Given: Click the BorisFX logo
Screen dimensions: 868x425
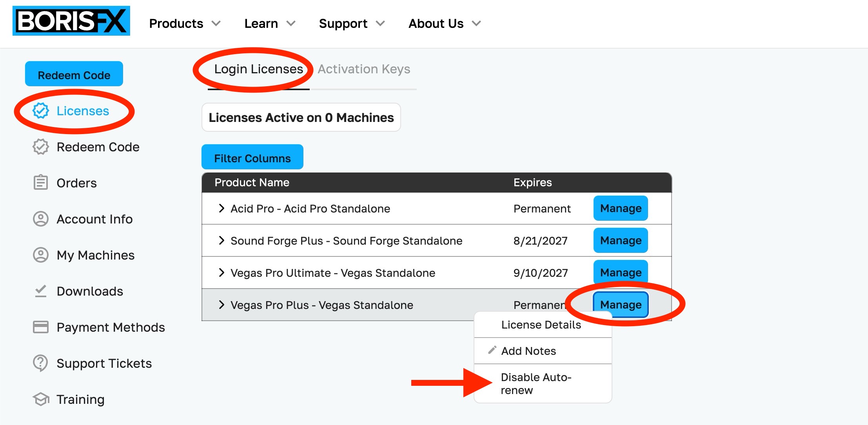Looking at the screenshot, I should 71,21.
